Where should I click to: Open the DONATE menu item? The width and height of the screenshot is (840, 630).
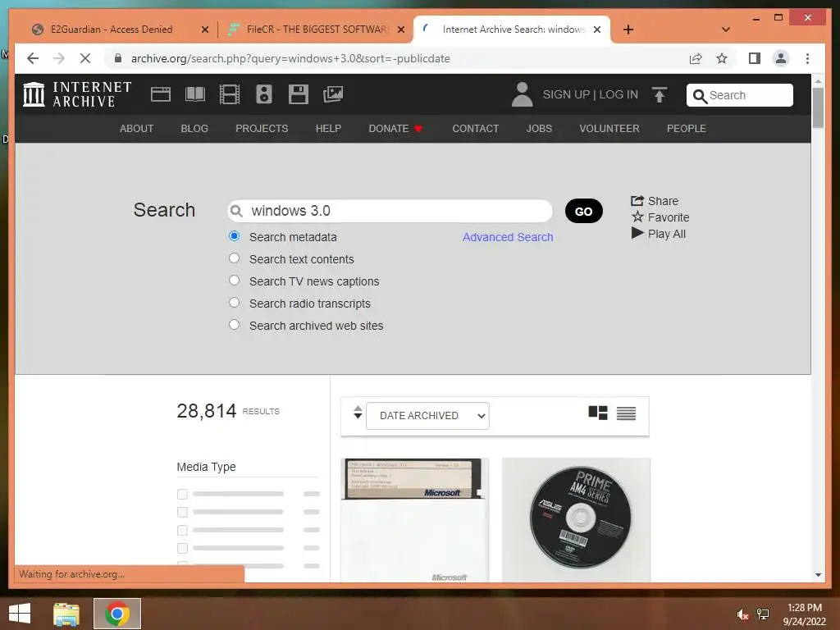pos(395,129)
